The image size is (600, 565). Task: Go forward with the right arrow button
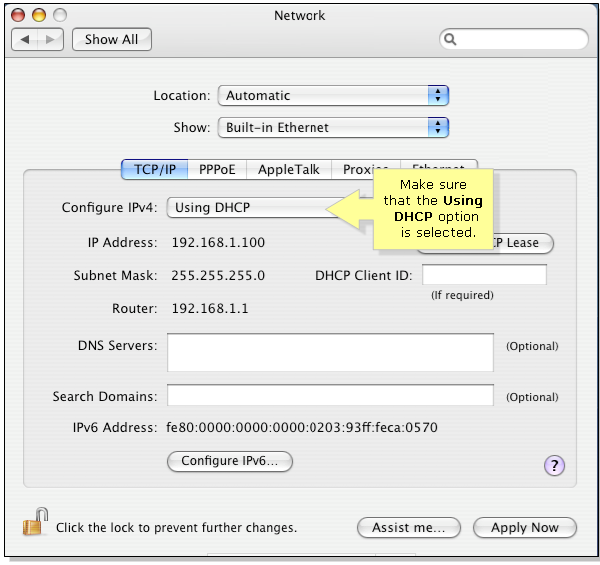click(x=51, y=39)
